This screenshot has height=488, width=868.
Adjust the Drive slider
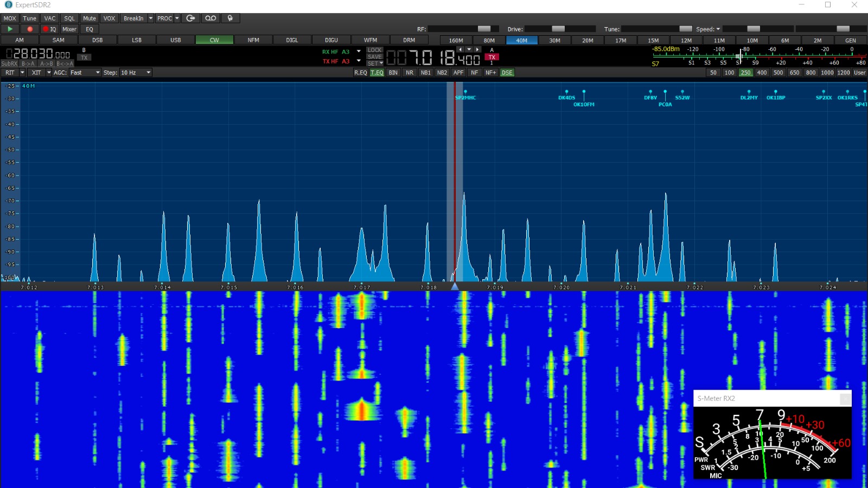click(558, 29)
